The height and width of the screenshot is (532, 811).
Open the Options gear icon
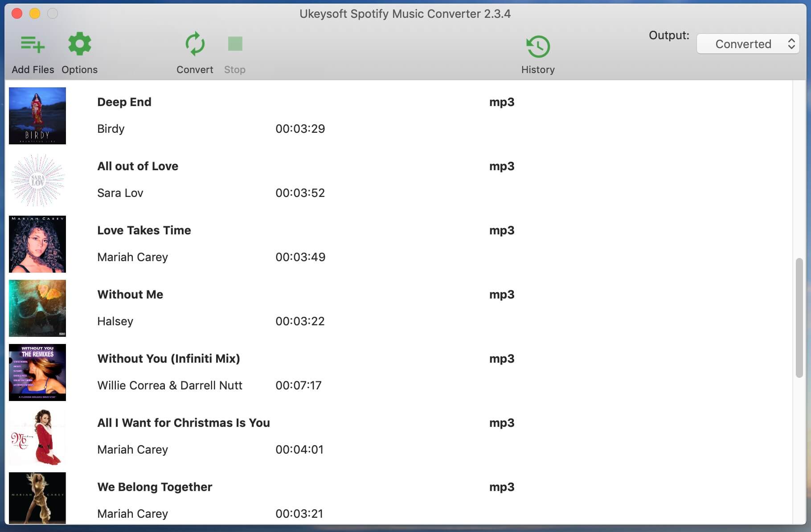[x=79, y=44]
